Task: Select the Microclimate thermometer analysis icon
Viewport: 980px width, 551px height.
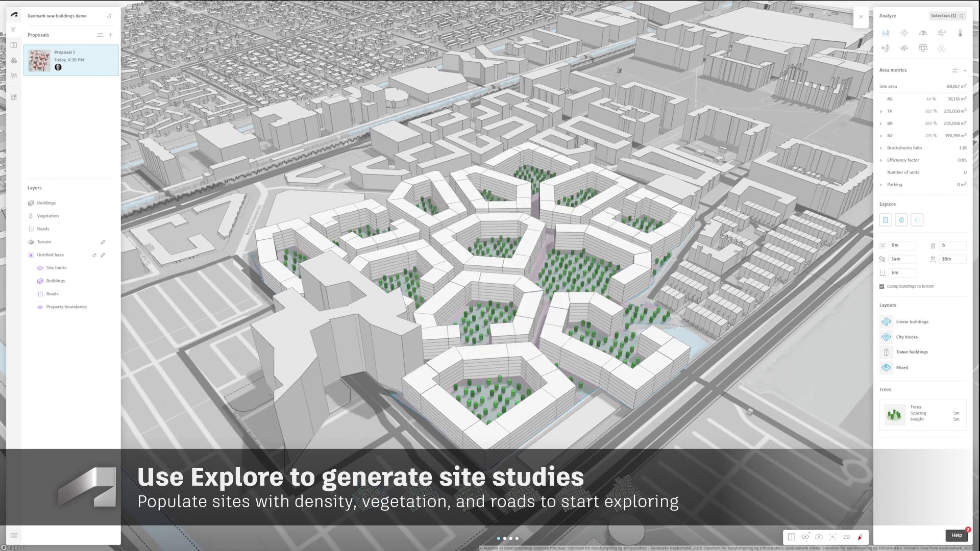Action: (x=960, y=33)
